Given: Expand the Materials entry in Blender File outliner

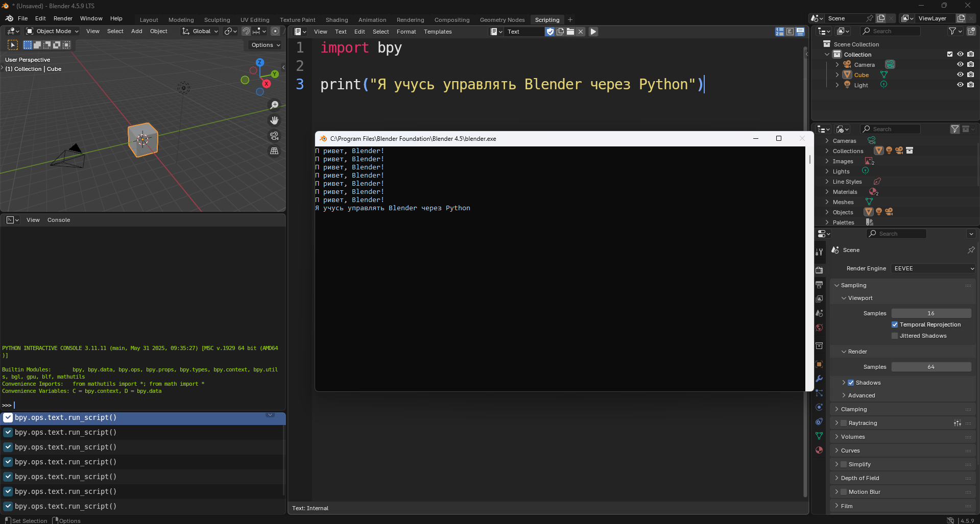Looking at the screenshot, I should 827,192.
